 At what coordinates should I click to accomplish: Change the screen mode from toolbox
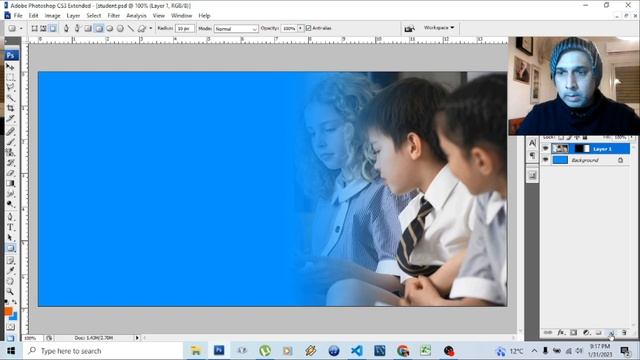point(10,338)
